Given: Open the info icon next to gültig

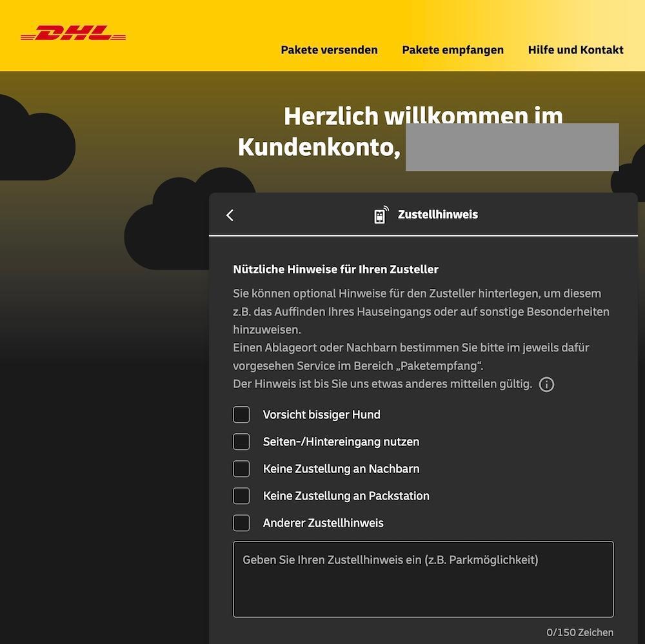Looking at the screenshot, I should pos(546,384).
